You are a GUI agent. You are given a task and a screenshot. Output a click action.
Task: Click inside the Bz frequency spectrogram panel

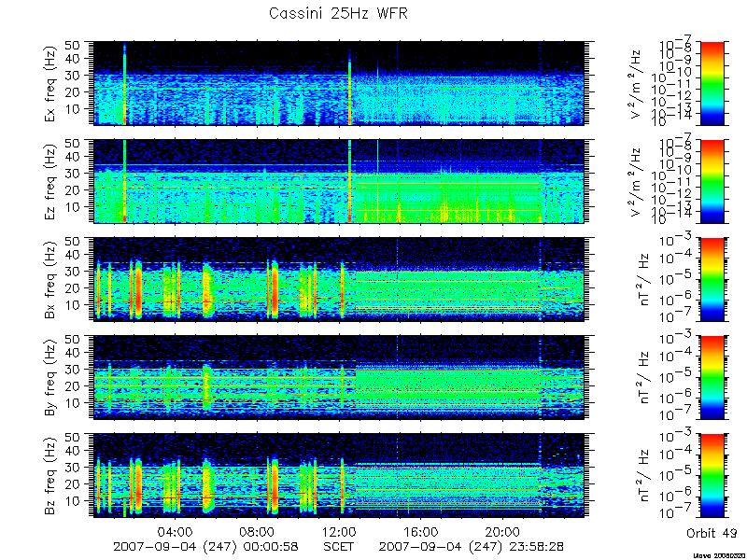(x=338, y=475)
